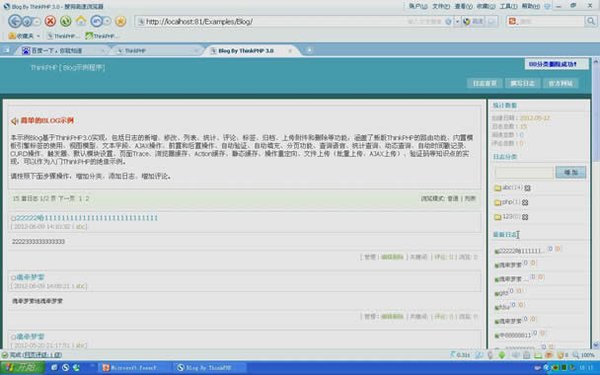This screenshot has height=375, width=600.
Task: Open recent log 222220啦111111...
Action: pos(519,251)
